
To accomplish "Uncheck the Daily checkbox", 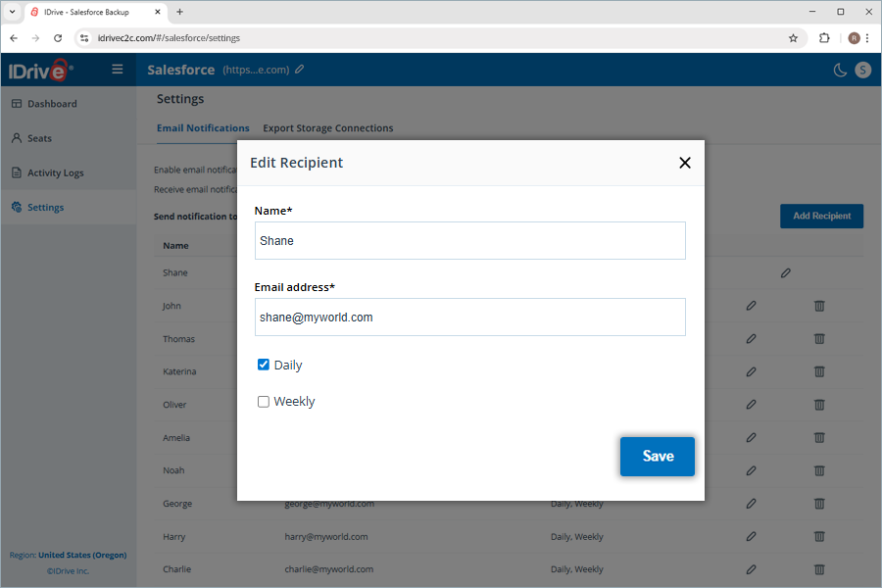I will (x=264, y=365).
